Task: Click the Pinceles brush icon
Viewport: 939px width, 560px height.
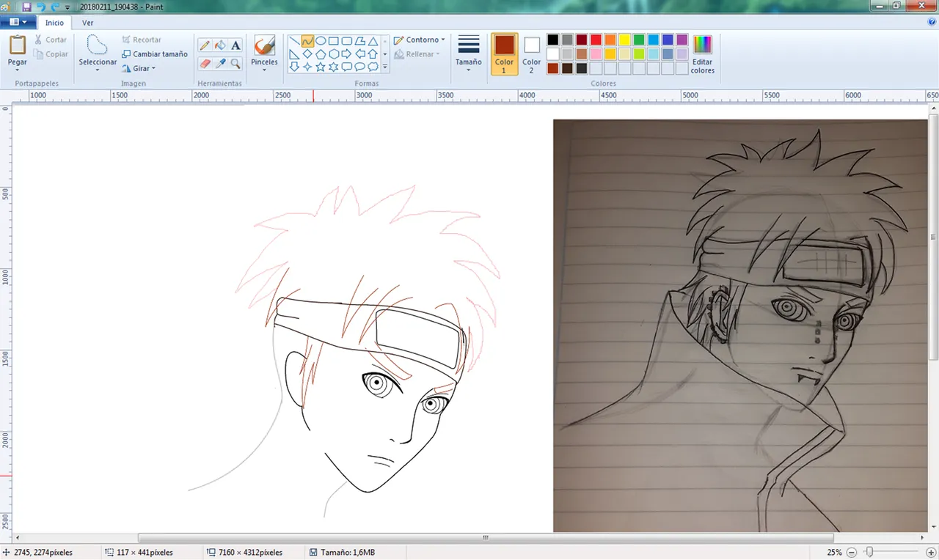Action: [264, 46]
